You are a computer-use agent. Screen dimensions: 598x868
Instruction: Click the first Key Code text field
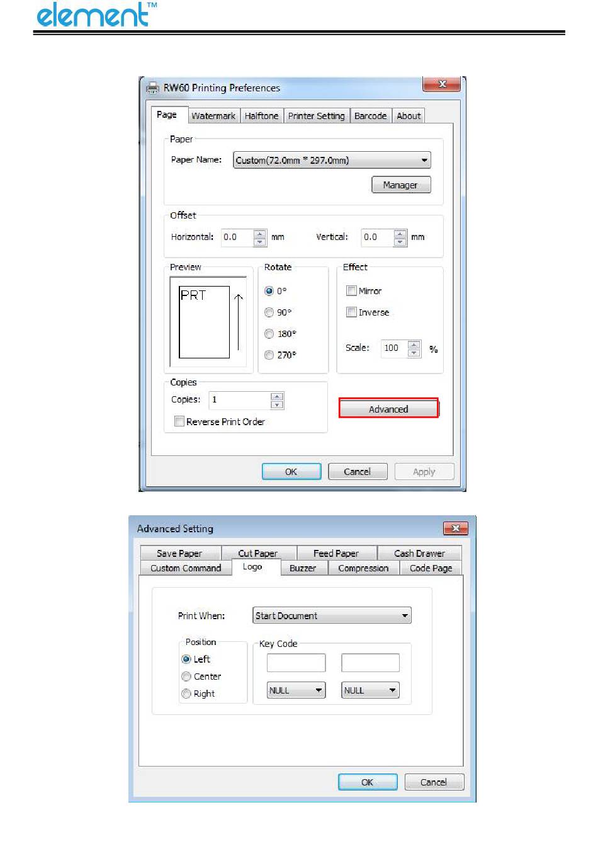[x=296, y=663]
